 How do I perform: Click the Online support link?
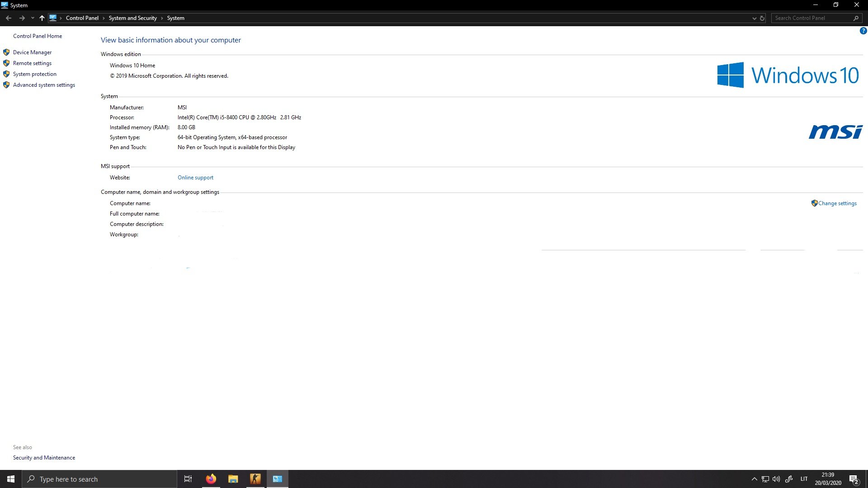(195, 178)
